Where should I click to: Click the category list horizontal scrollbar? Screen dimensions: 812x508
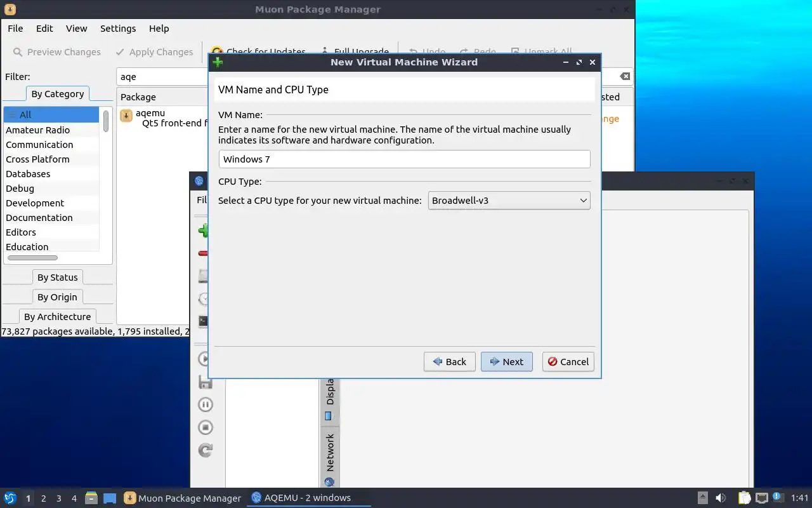pyautogui.click(x=32, y=258)
